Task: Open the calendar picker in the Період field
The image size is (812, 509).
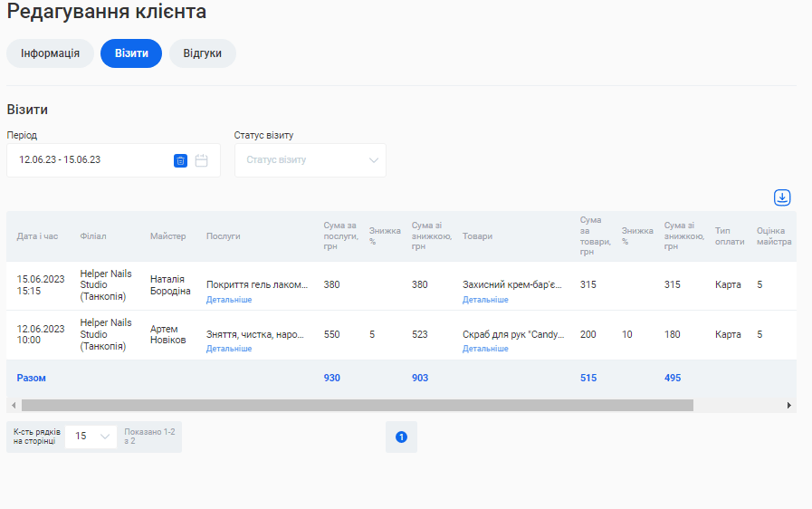Action: tap(202, 160)
